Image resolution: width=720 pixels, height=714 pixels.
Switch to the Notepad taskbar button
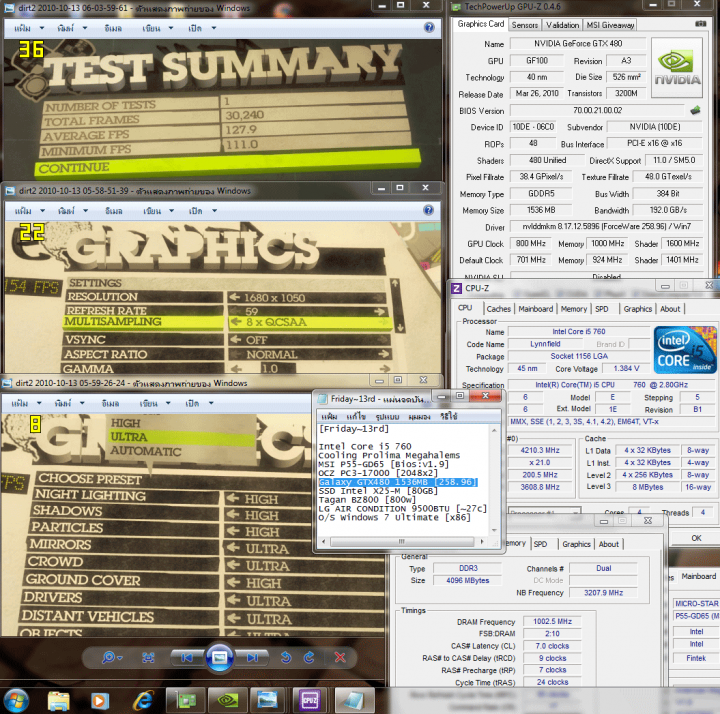pyautogui.click(x=354, y=701)
